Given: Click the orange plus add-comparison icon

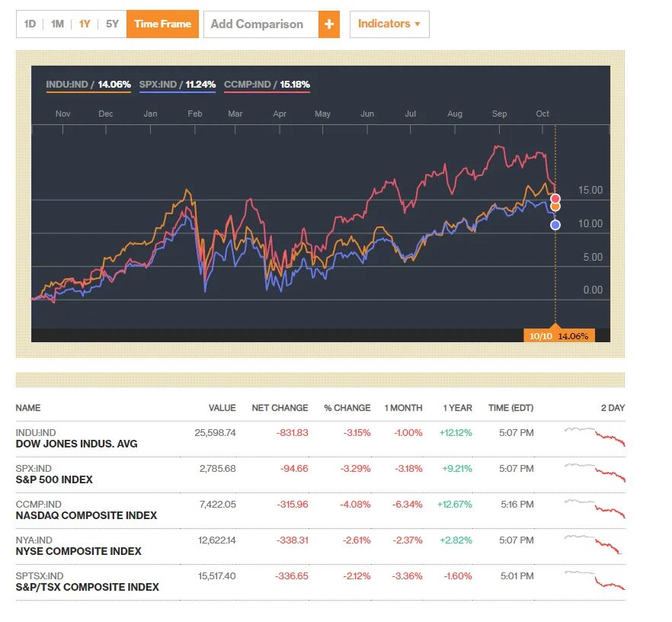Looking at the screenshot, I should tap(328, 24).
